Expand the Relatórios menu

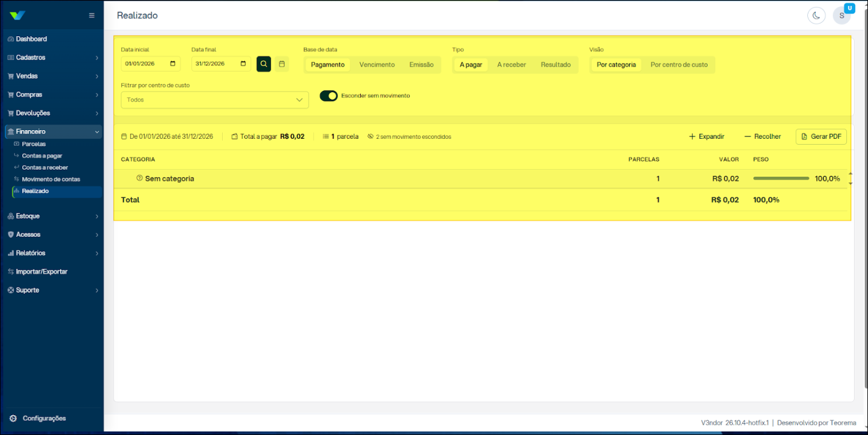pos(52,253)
